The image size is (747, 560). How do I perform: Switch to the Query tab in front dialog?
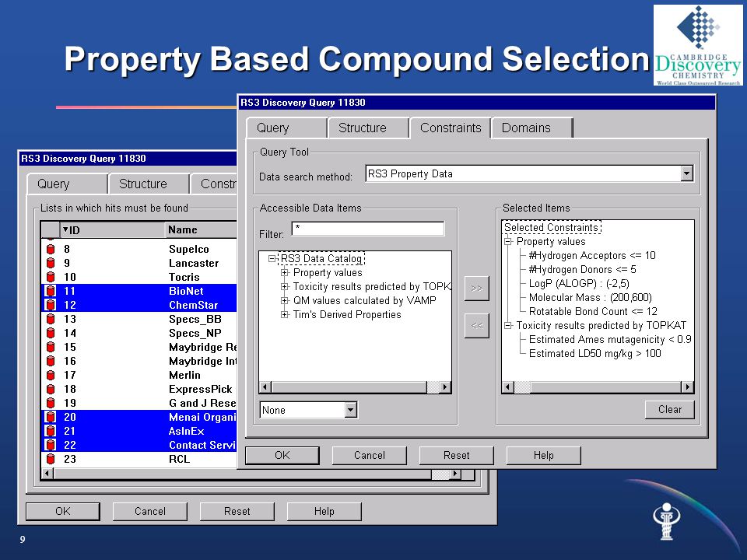click(287, 128)
